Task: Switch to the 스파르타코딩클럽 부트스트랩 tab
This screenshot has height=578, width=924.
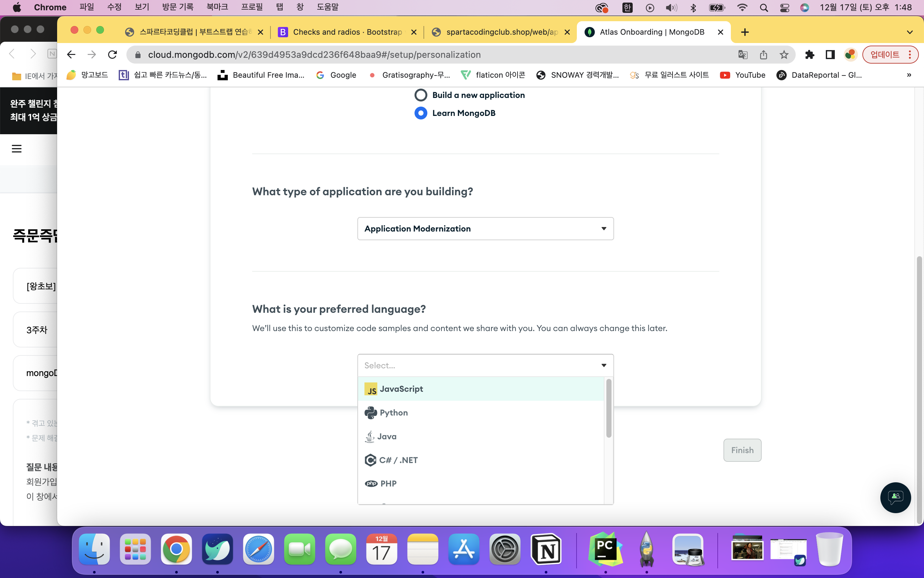Action: (x=195, y=32)
